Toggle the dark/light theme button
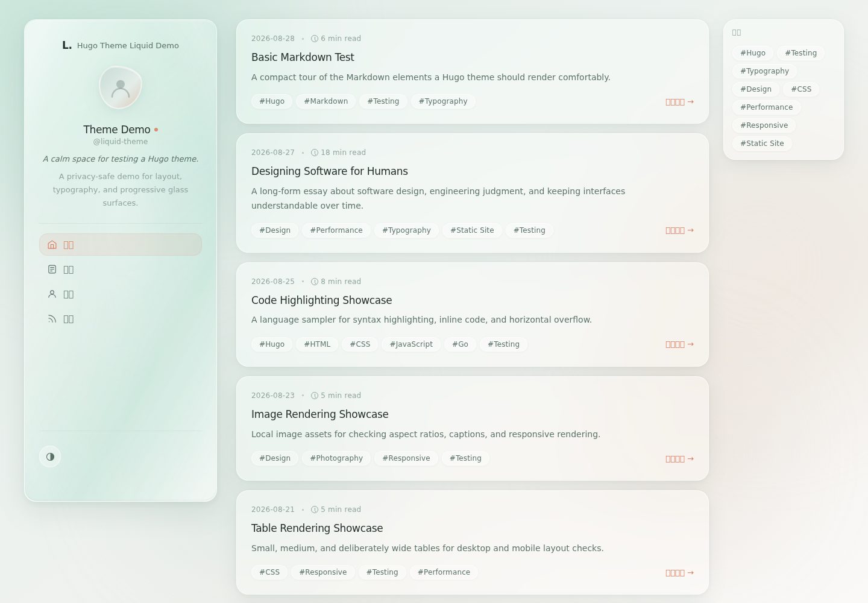 (x=50, y=456)
